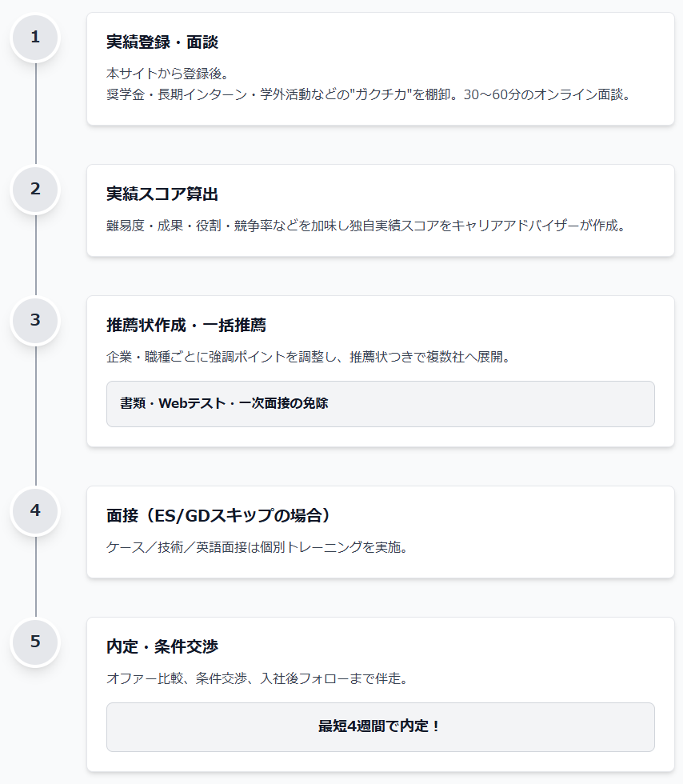Click the timeline line between steps 4 and 5
Screen dimensions: 683x784
point(35,577)
